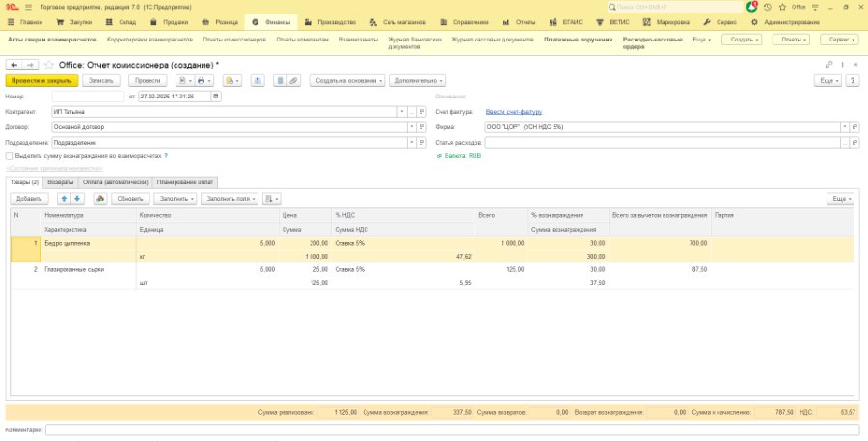Expand the Контрагент dropdown list
The image size is (868, 442).
[402, 112]
